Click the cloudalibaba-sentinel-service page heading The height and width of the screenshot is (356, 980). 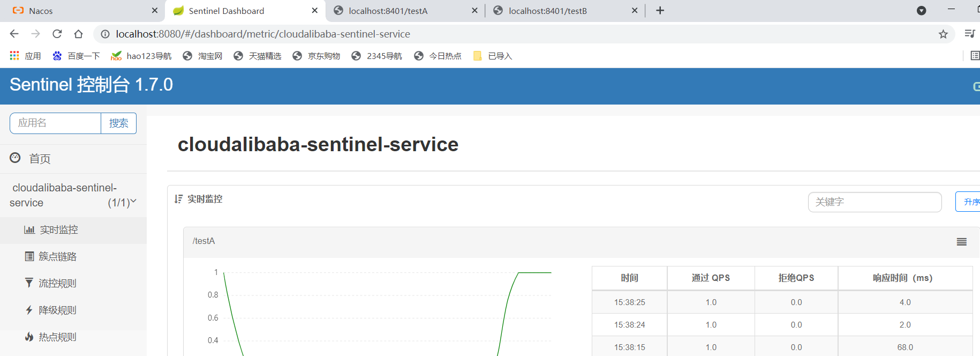click(318, 145)
